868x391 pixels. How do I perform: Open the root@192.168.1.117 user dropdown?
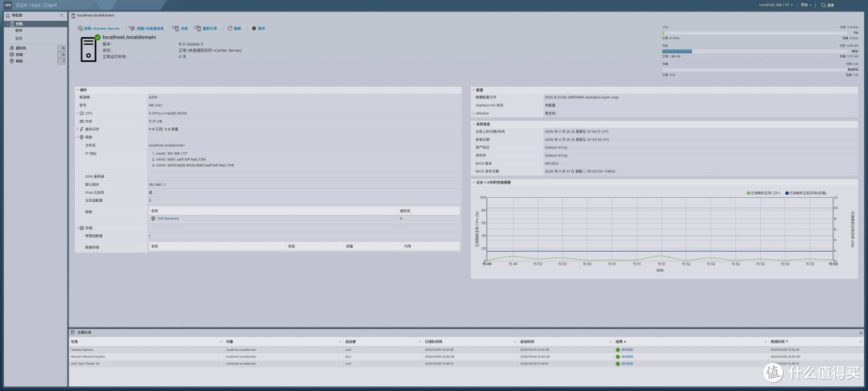(776, 5)
